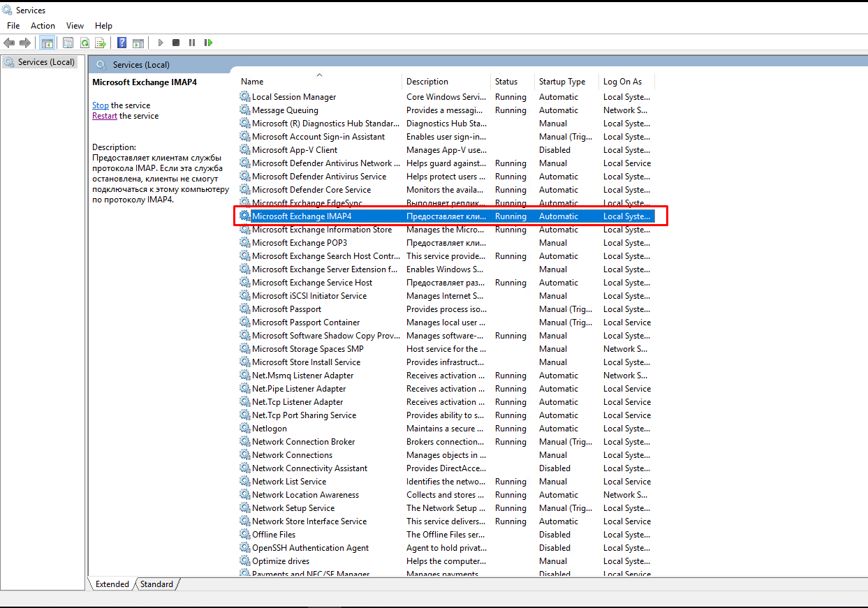This screenshot has height=608, width=868.
Task: Click the gear icon of Microsoft App-V Client
Action: click(x=245, y=150)
